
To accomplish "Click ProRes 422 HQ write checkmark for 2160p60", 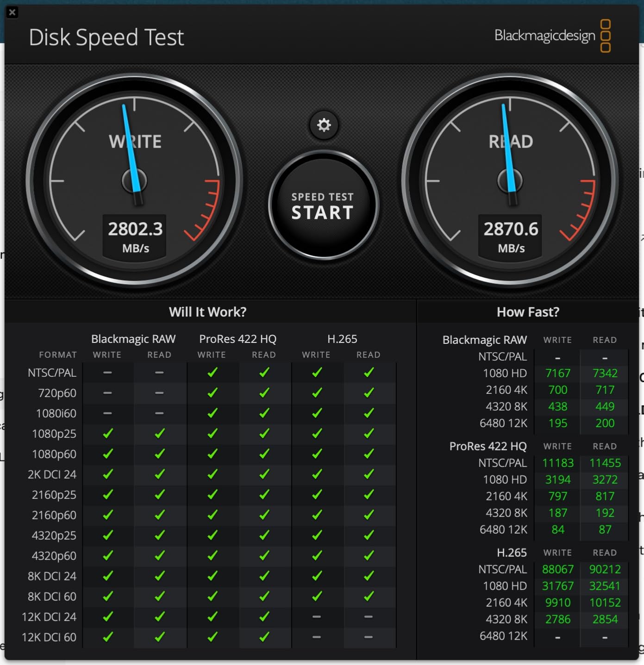I will tap(212, 515).
